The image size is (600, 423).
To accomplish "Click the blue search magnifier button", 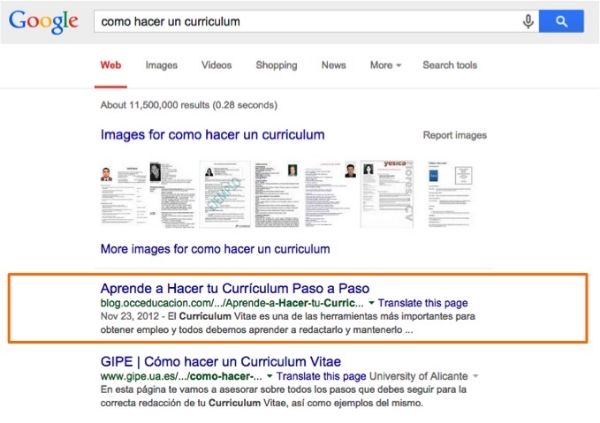I will pos(561,21).
